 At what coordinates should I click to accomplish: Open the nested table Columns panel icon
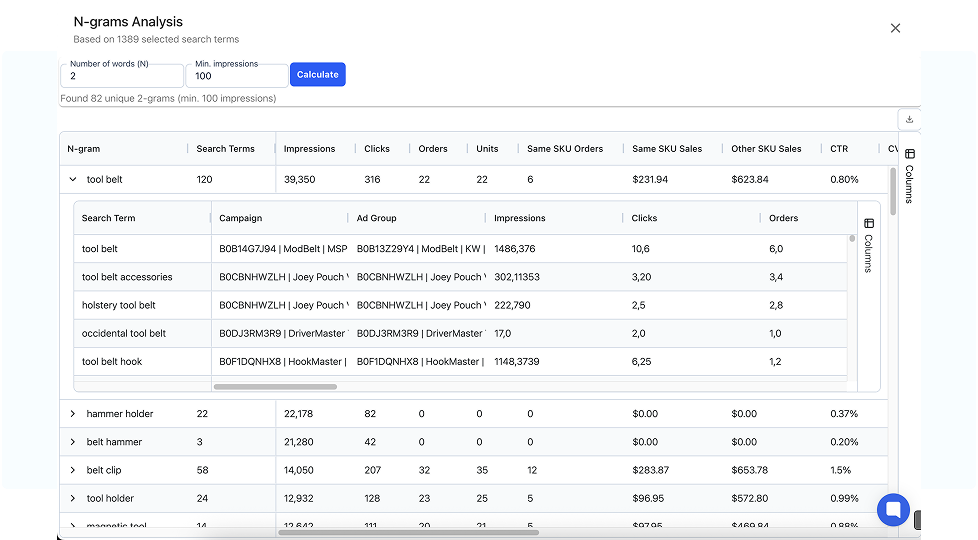click(869, 223)
